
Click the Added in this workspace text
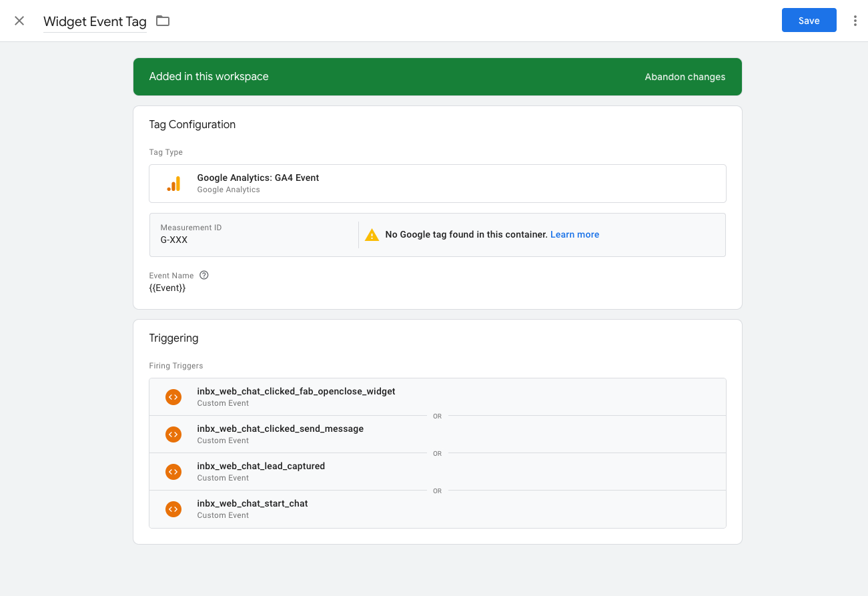pyautogui.click(x=209, y=76)
